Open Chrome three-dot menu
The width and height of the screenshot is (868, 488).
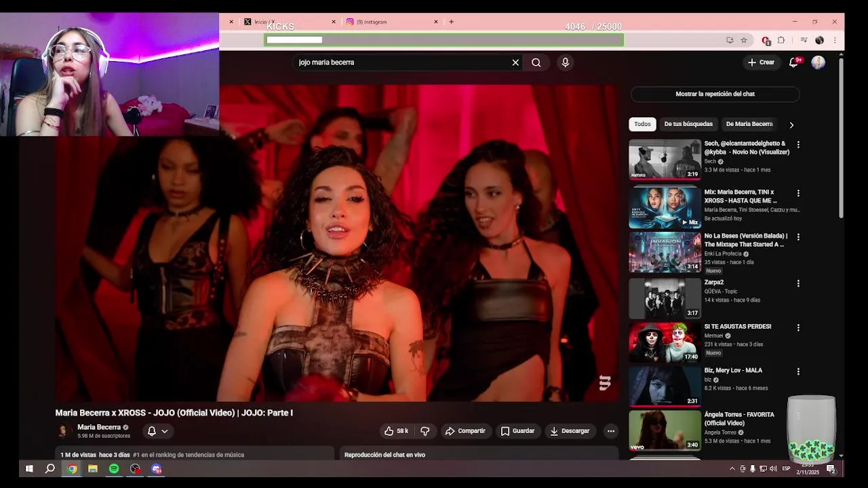[x=835, y=41]
